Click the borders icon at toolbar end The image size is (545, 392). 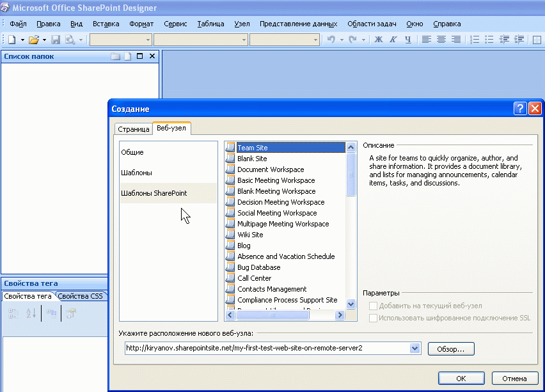pyautogui.click(x=537, y=40)
